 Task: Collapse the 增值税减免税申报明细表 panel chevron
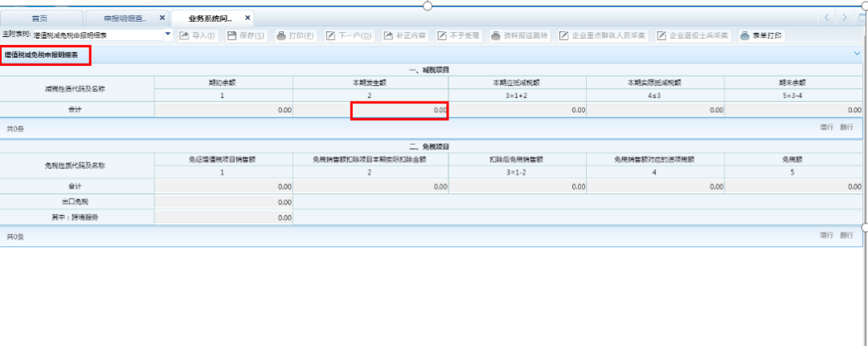pyautogui.click(x=857, y=54)
